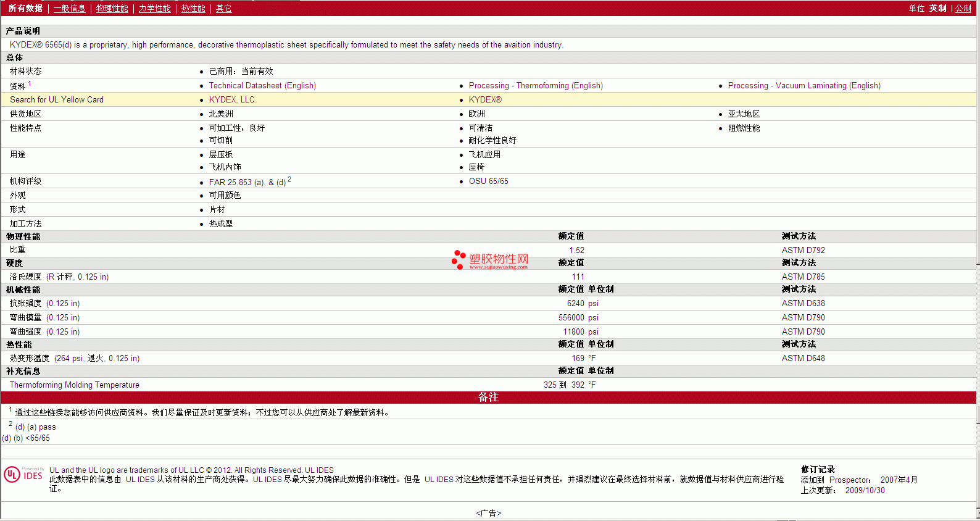This screenshot has width=980, height=521.
Task: Switch units to 公制
Action: (x=963, y=9)
